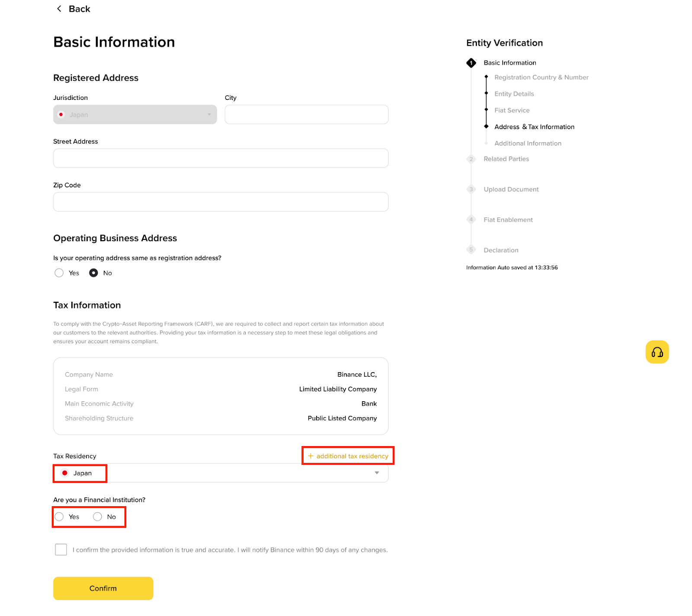Go to Fiat Service sub-step
Screen dimensions: 692x616
click(512, 110)
